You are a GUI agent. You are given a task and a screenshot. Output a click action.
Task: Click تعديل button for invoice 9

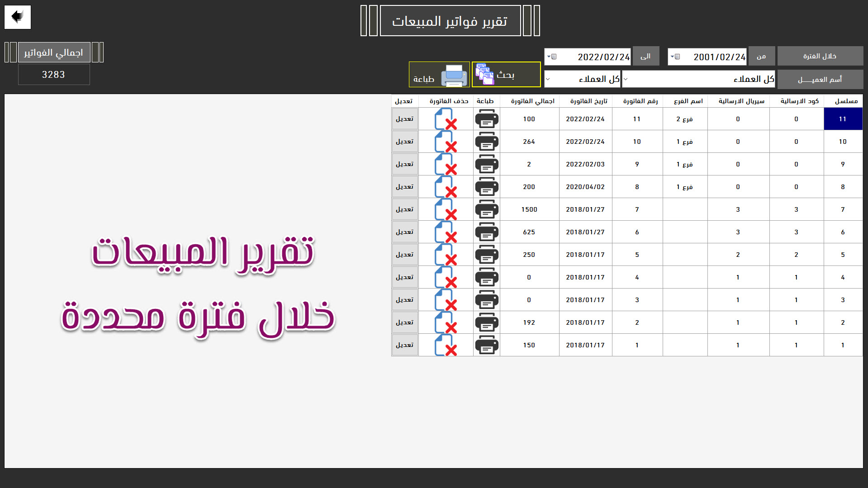(405, 164)
